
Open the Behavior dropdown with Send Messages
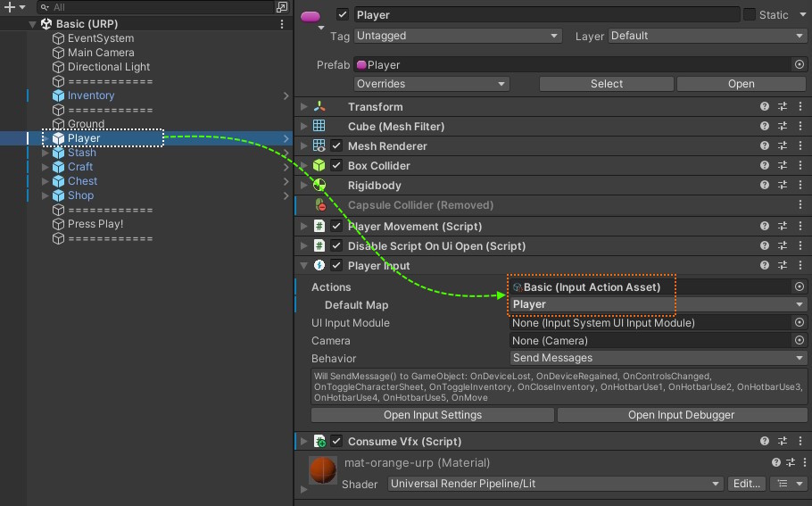tap(659, 359)
